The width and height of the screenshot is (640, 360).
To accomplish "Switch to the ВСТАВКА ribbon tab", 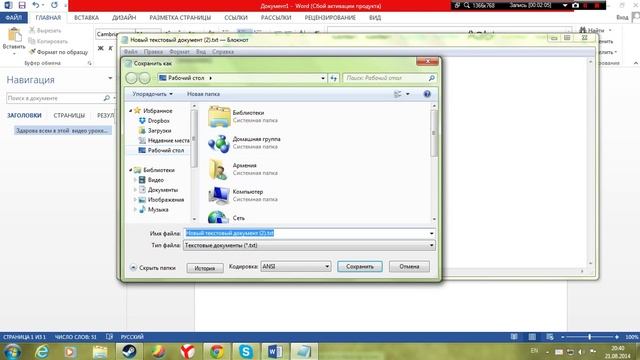I will pyautogui.click(x=86, y=18).
